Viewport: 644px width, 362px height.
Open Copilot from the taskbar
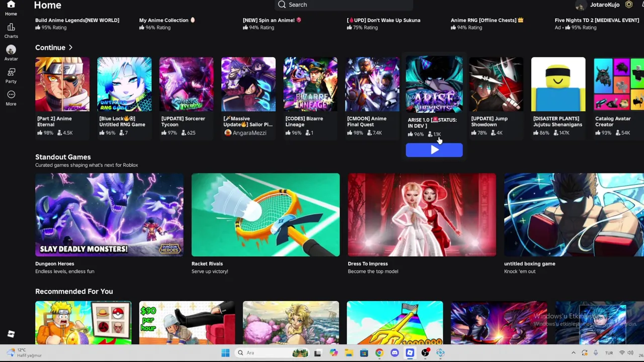333,353
